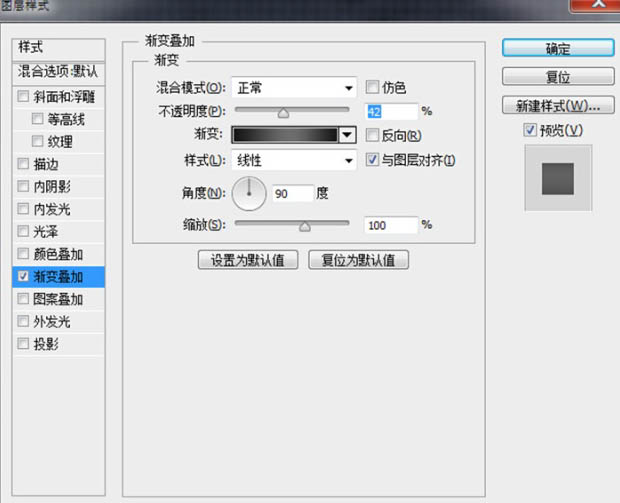Viewport: 620px width, 503px height.
Task: Select the 光泽 list entry label
Action: coord(46,231)
